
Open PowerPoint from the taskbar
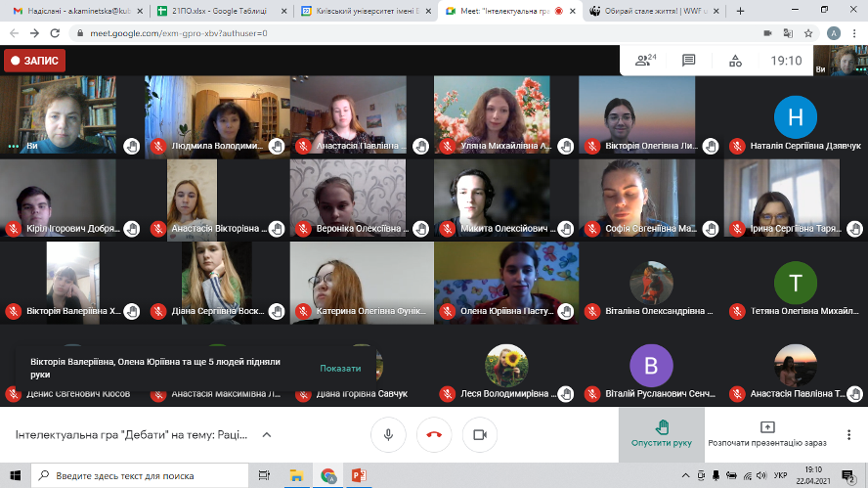[x=359, y=475]
